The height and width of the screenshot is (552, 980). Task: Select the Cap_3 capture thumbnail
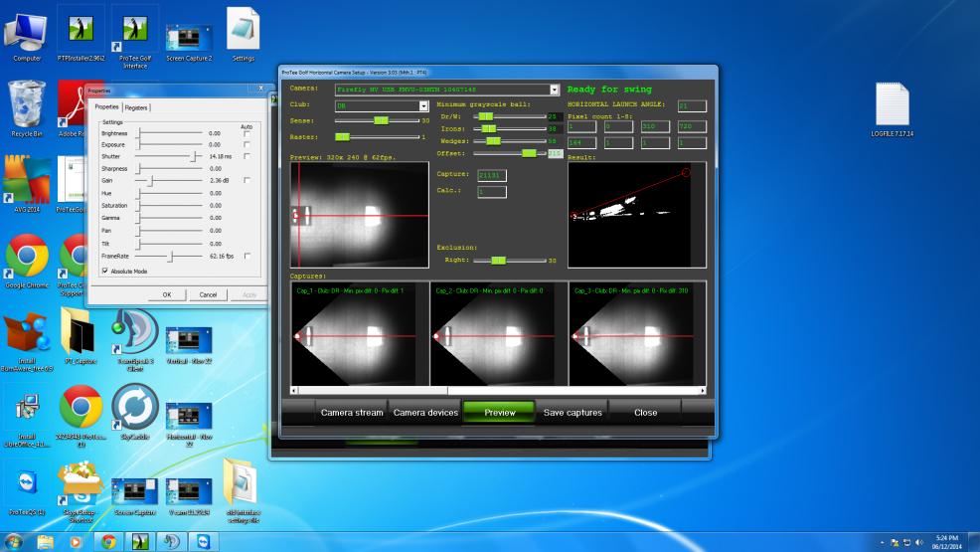click(x=637, y=334)
